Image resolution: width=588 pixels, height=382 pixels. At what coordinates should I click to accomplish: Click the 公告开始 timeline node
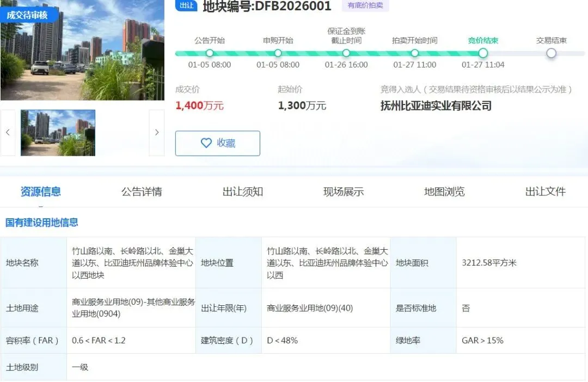[x=210, y=53]
